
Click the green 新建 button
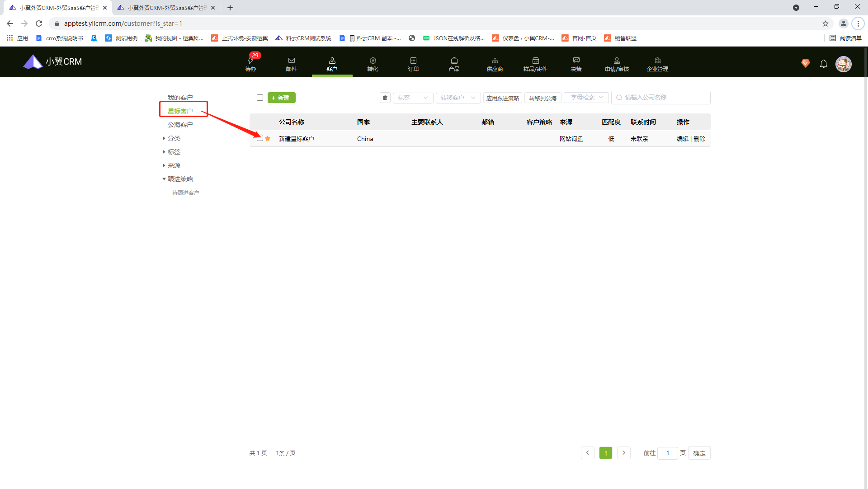281,98
